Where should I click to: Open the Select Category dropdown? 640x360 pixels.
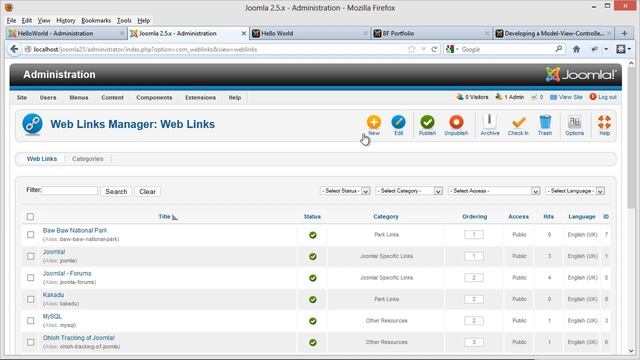tap(409, 191)
